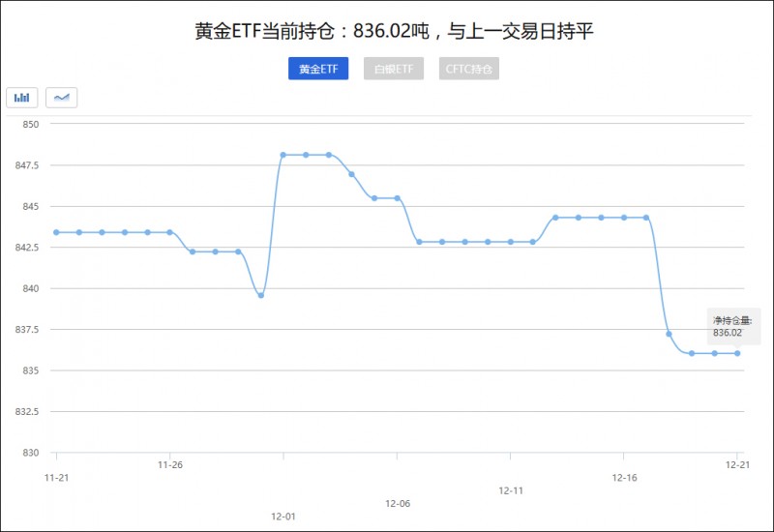Switch to line chart view icon
774x532 pixels.
click(62, 98)
